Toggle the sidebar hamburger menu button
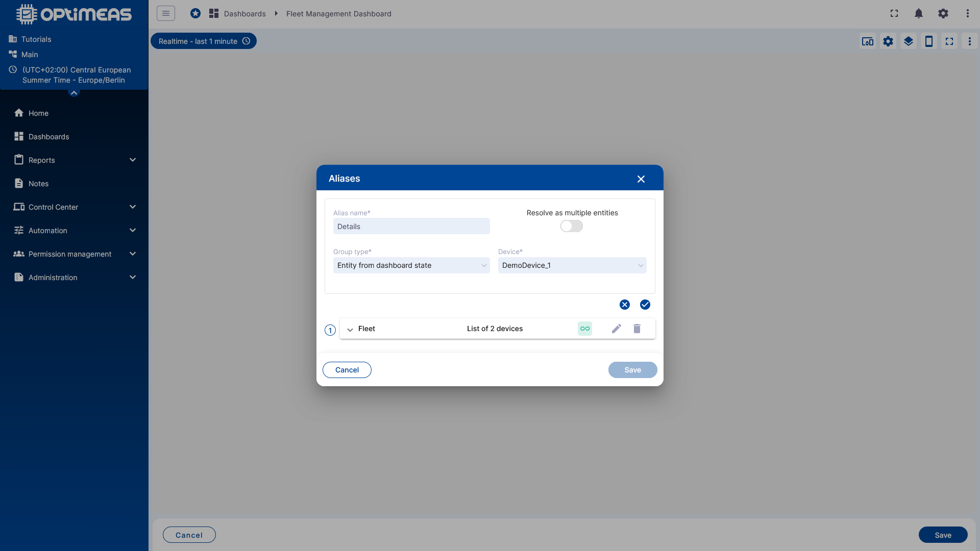This screenshot has width=980, height=551. (x=166, y=13)
